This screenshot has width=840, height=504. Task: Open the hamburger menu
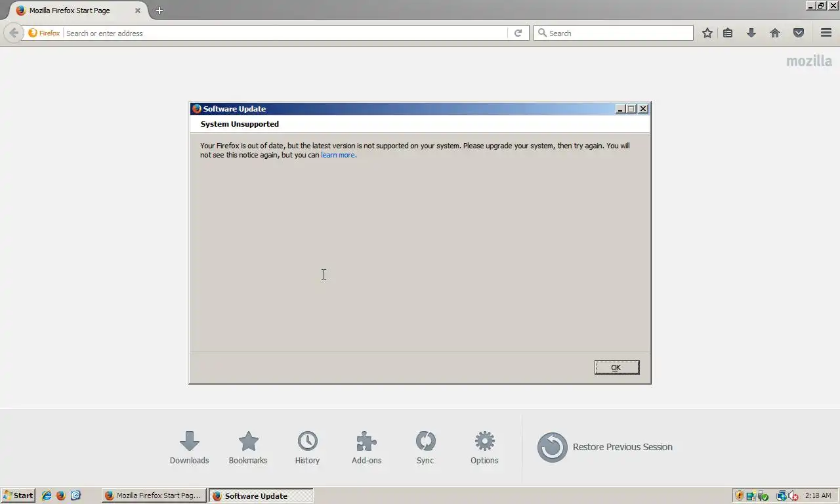point(826,33)
